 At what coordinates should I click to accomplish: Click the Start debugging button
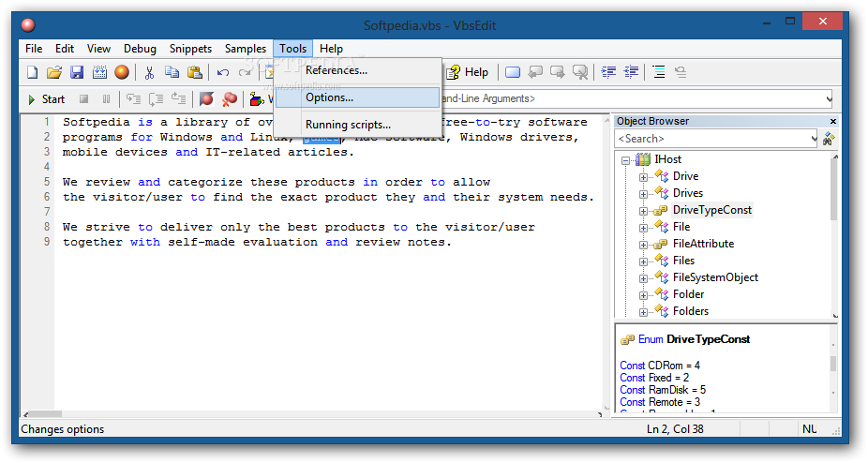47,99
